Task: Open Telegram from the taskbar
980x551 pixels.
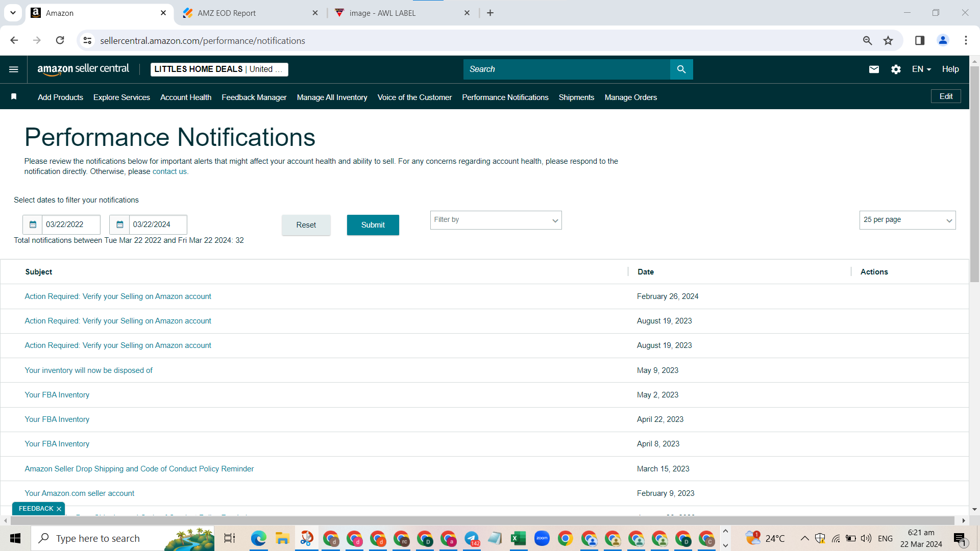Action: point(472,538)
